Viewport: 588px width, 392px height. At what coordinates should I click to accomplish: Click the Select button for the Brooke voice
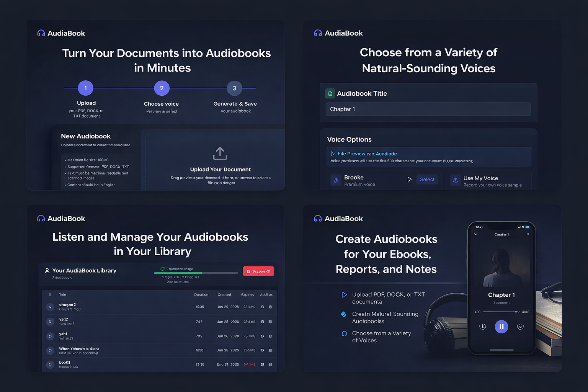coord(427,179)
